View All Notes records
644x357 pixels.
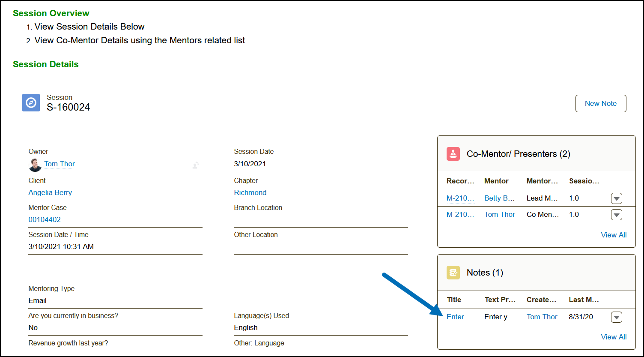[614, 337]
